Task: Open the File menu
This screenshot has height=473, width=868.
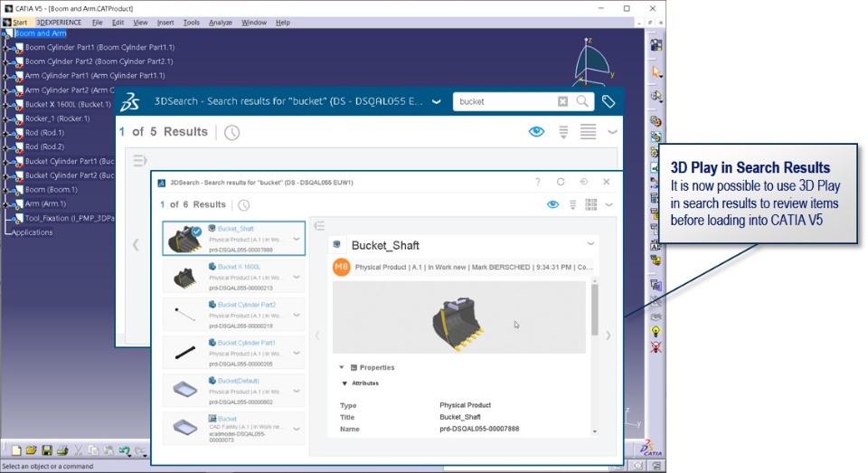Action: click(98, 23)
